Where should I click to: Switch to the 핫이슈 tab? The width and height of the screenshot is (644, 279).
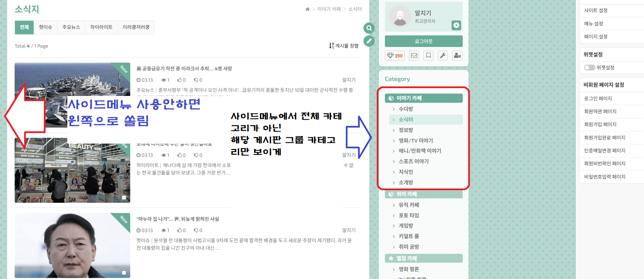pyautogui.click(x=45, y=27)
